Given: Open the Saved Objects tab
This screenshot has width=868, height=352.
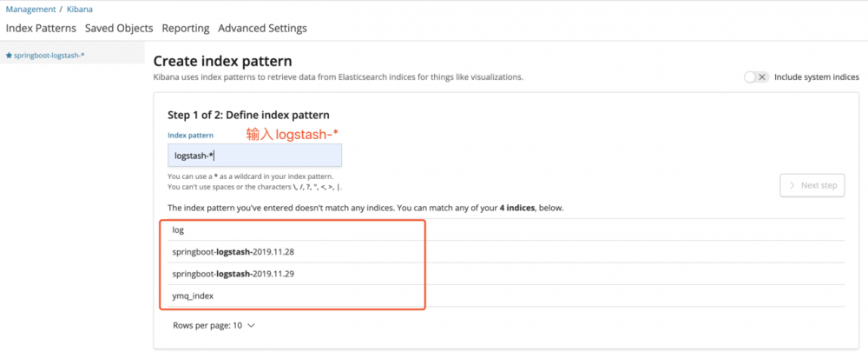Looking at the screenshot, I should click(x=119, y=28).
